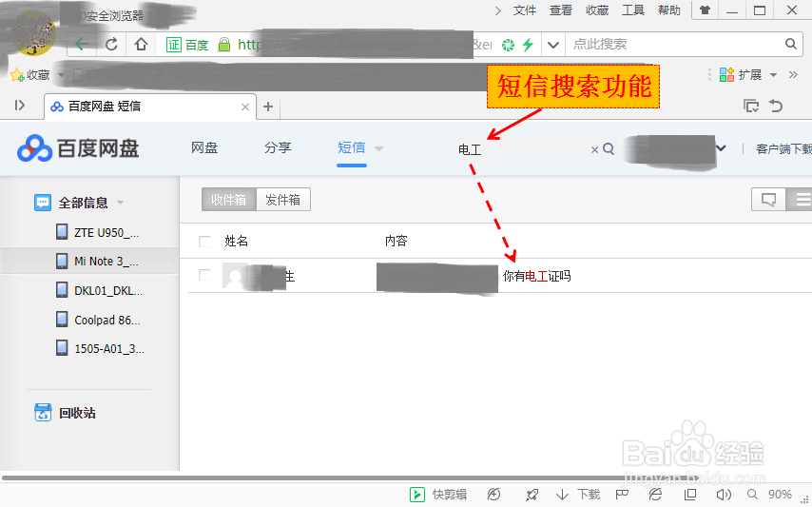The image size is (812, 507).
Task: Expand the 短信 dropdown arrow
Action: [379, 148]
